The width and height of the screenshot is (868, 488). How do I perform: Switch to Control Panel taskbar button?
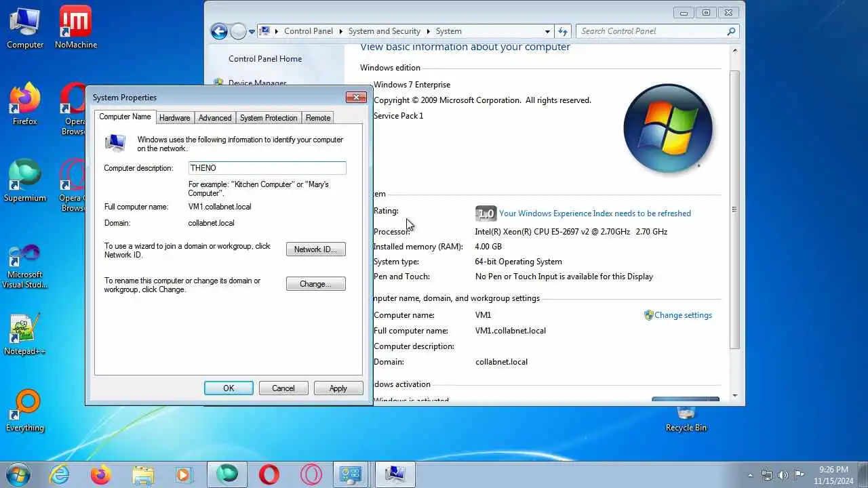pyautogui.click(x=351, y=474)
